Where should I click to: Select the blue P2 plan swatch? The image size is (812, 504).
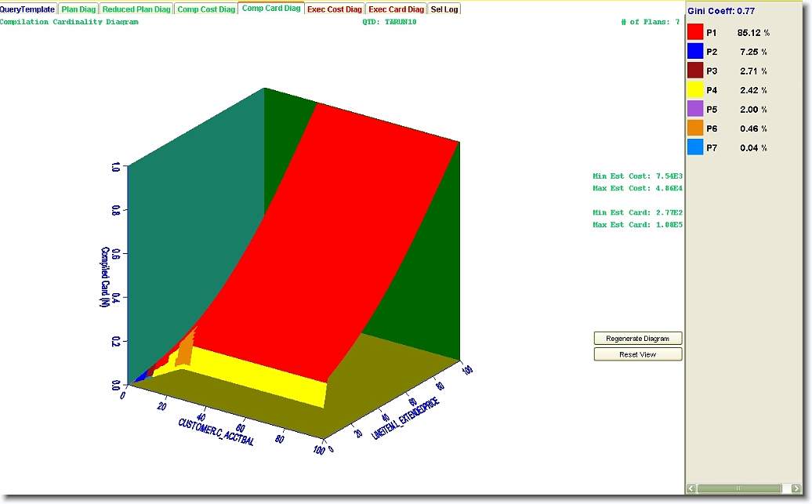tap(695, 52)
